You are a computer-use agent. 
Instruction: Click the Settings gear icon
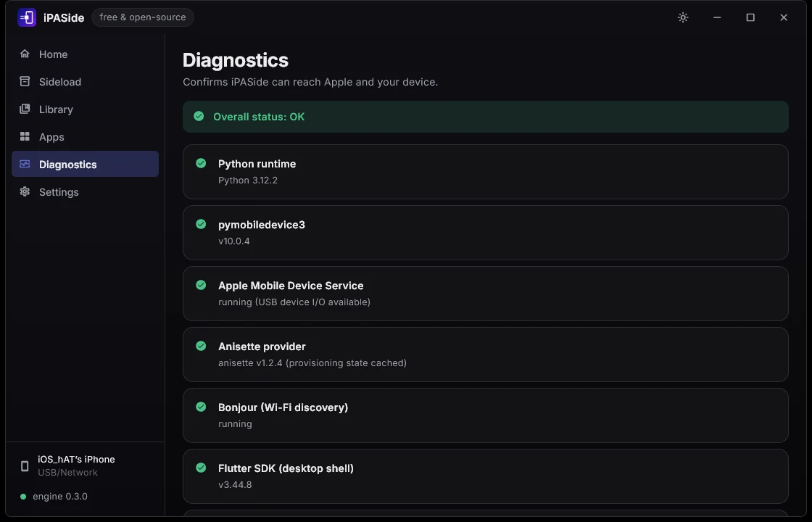[25, 191]
